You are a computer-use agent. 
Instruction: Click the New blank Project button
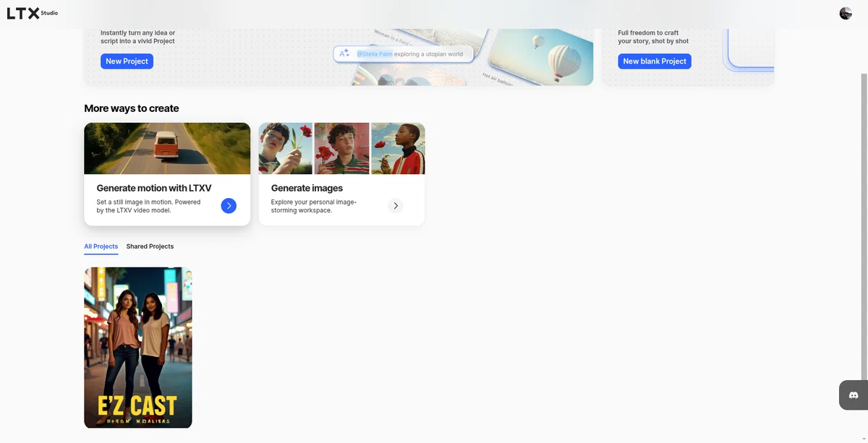[655, 61]
